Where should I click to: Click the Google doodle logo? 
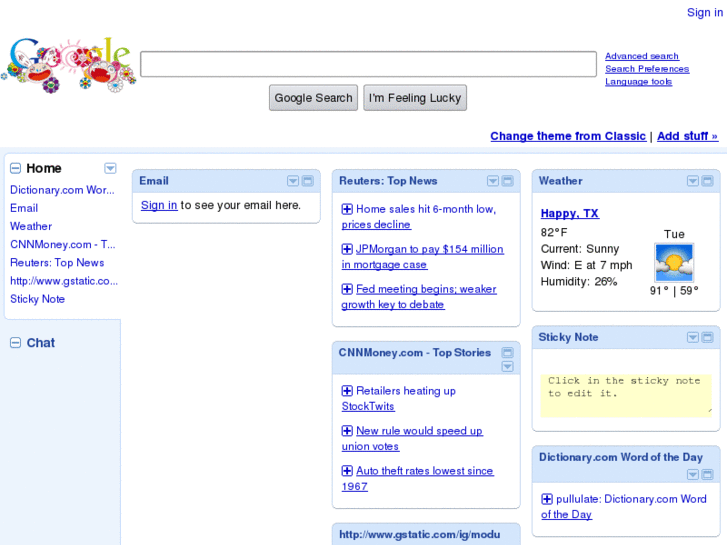70,64
